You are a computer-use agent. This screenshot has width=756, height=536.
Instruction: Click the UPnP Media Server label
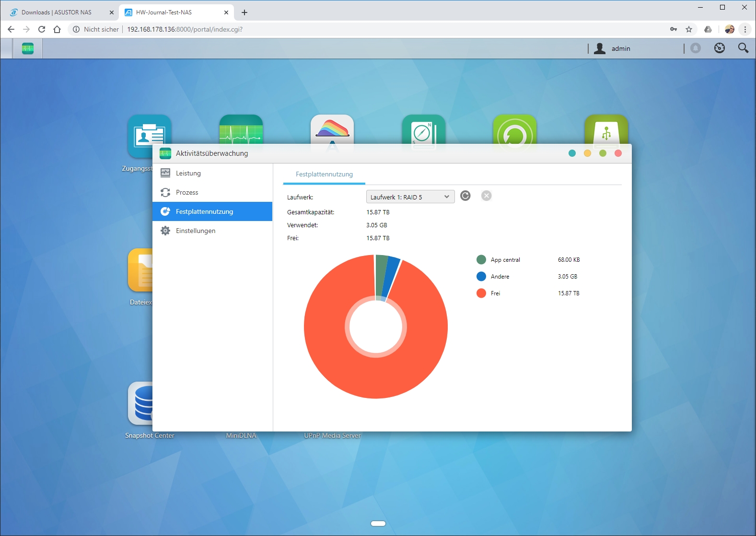(x=332, y=435)
